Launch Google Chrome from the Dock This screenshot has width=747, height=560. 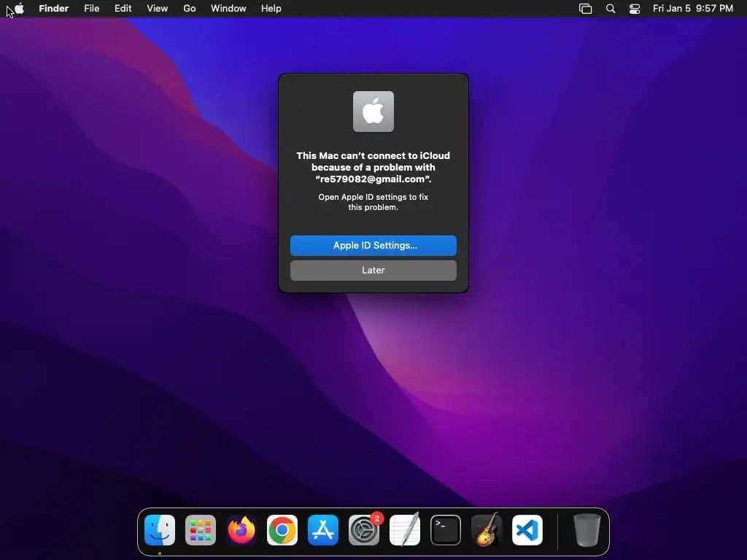point(282,530)
